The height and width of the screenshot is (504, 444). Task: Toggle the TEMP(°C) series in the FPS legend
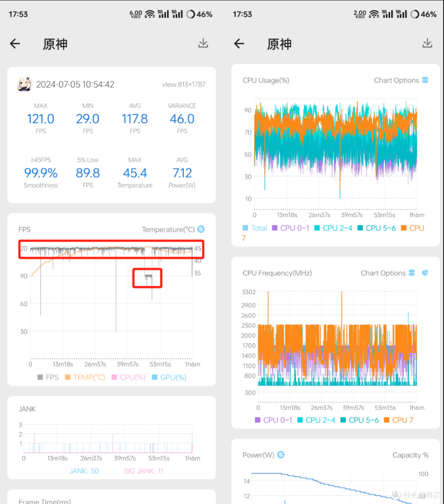click(85, 377)
